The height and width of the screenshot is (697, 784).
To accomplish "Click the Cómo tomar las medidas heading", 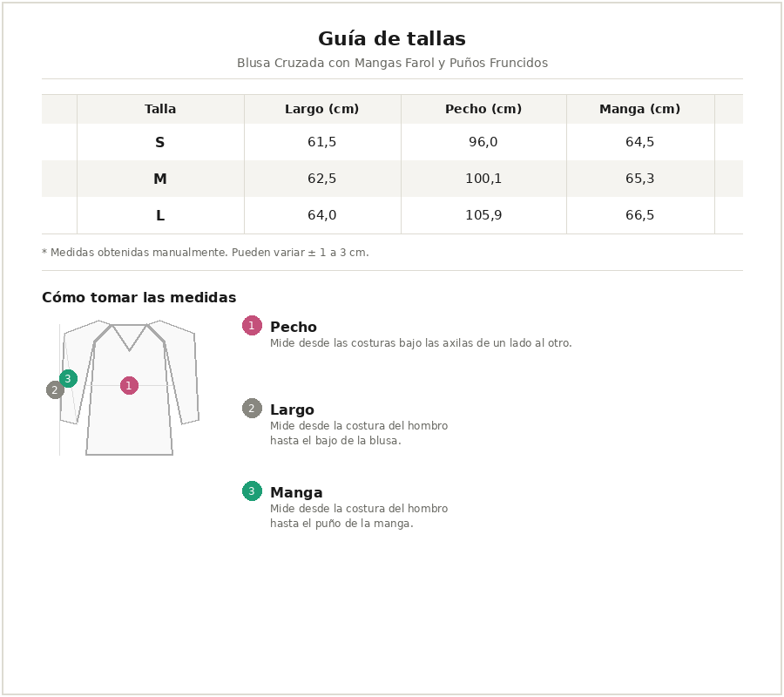I will [x=139, y=298].
